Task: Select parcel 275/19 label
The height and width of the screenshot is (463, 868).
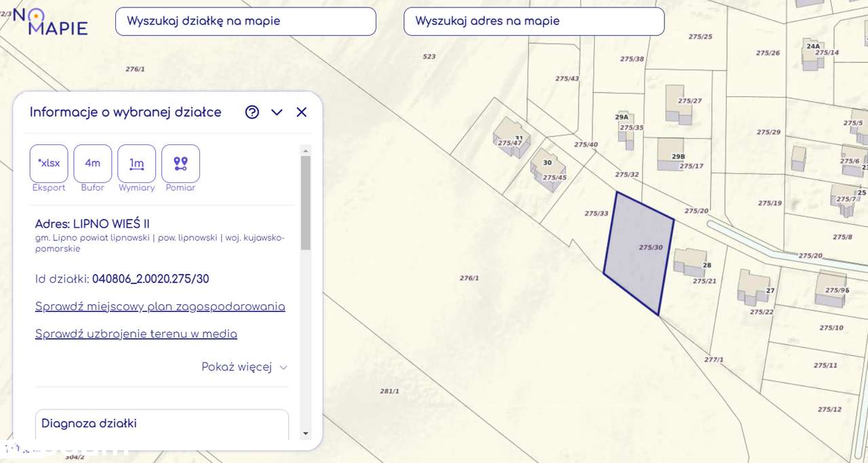Action: [x=770, y=203]
